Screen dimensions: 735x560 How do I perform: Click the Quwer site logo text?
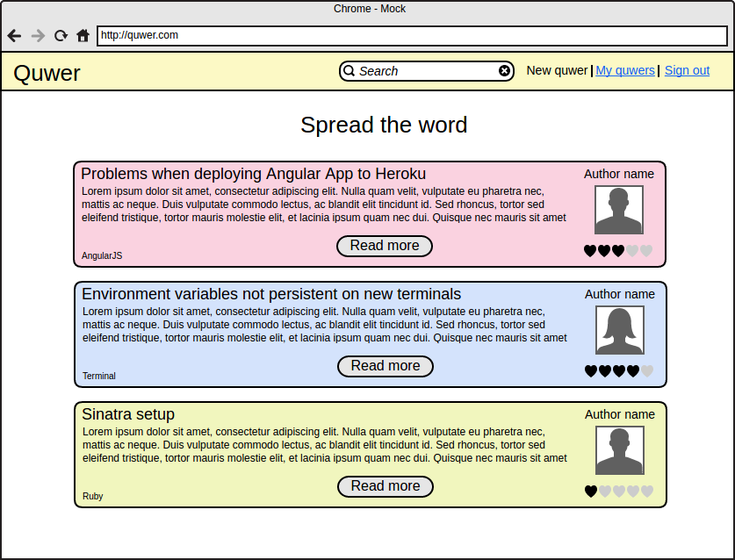pos(47,73)
